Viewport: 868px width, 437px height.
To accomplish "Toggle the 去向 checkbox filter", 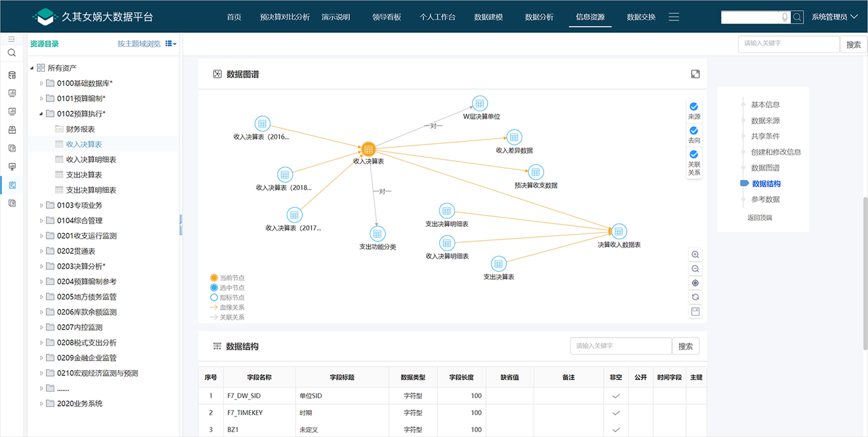I will coord(693,130).
